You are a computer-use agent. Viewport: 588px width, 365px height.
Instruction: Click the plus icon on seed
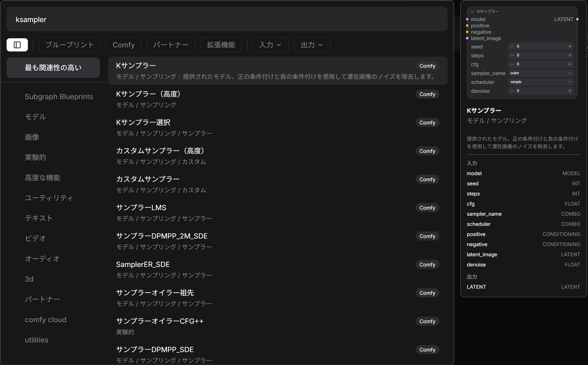pos(570,46)
